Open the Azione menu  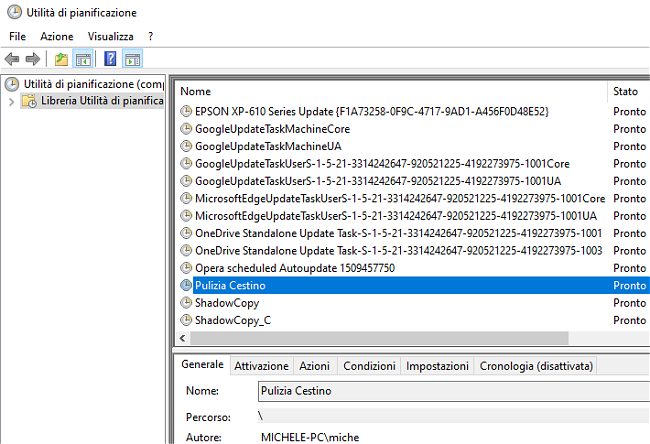(57, 36)
